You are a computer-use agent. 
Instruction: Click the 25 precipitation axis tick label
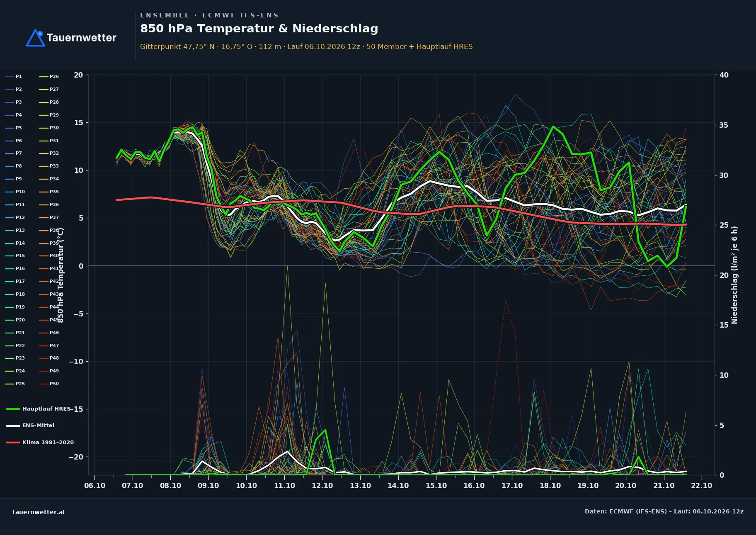724,225
